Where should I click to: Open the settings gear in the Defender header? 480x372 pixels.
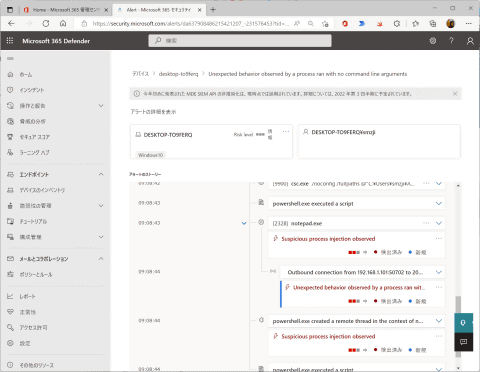pyautogui.click(x=433, y=41)
